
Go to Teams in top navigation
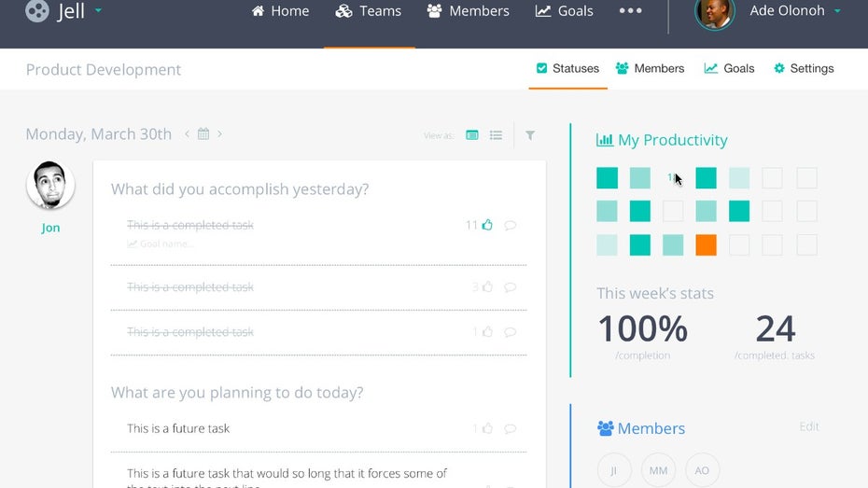pos(369,11)
